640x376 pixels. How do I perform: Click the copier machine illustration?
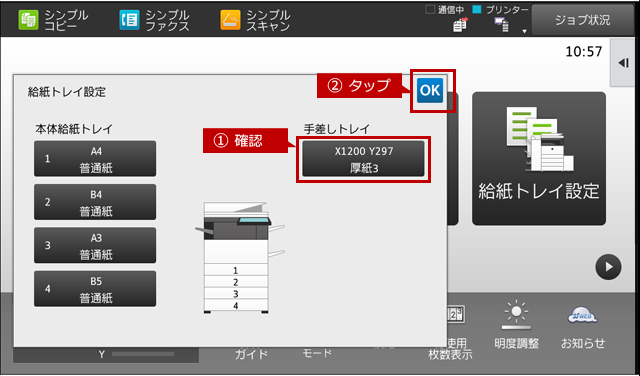tap(240, 258)
